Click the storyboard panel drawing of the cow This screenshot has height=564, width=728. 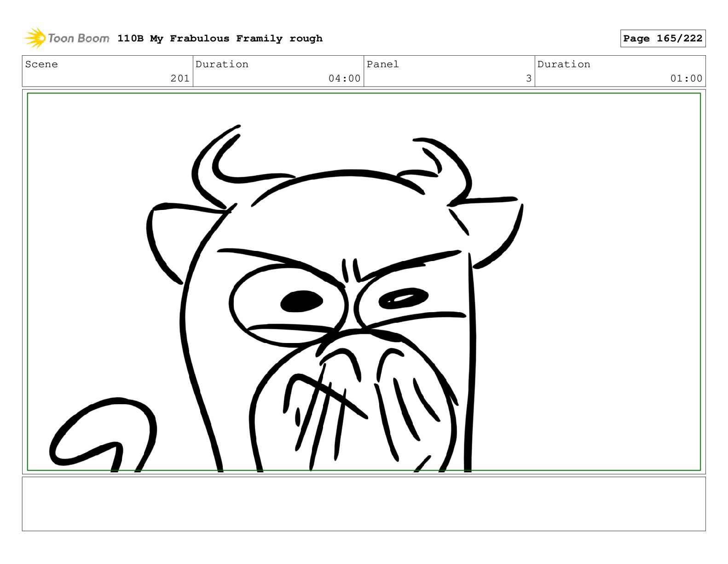(364, 282)
